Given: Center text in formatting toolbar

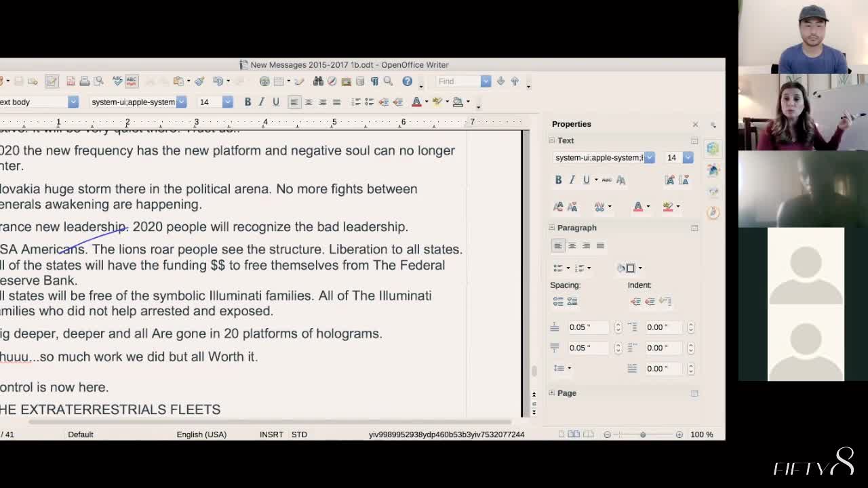Looking at the screenshot, I should tap(308, 102).
